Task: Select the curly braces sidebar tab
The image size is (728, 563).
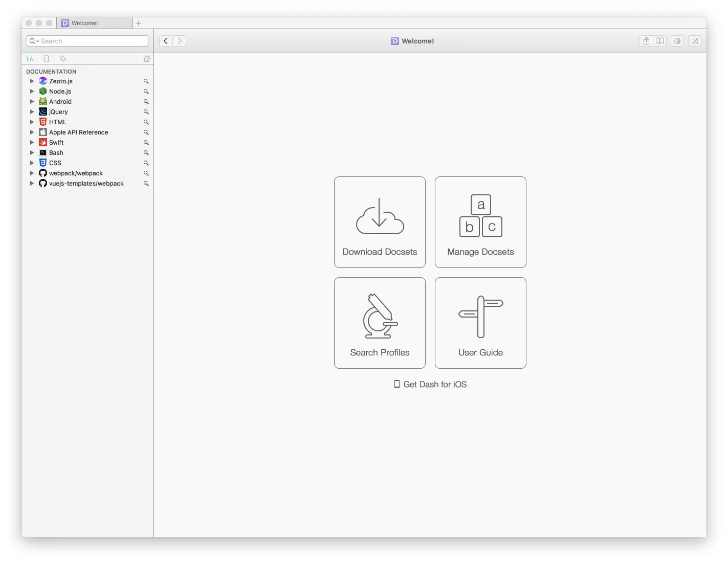Action: [46, 59]
